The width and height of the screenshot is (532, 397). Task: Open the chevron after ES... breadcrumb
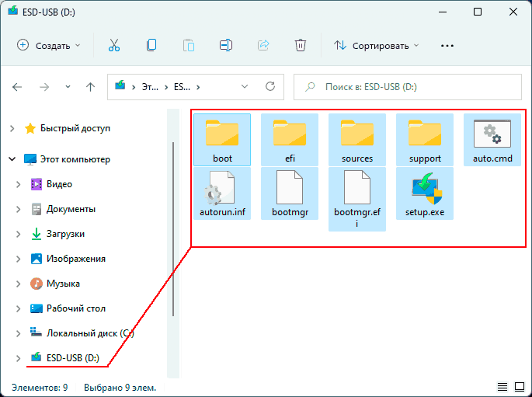198,87
